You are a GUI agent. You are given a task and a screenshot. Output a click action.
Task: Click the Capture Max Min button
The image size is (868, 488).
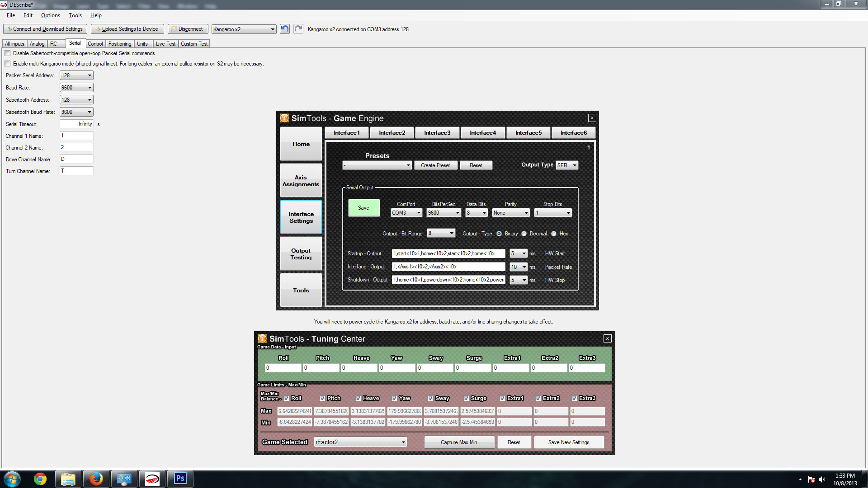click(x=458, y=441)
